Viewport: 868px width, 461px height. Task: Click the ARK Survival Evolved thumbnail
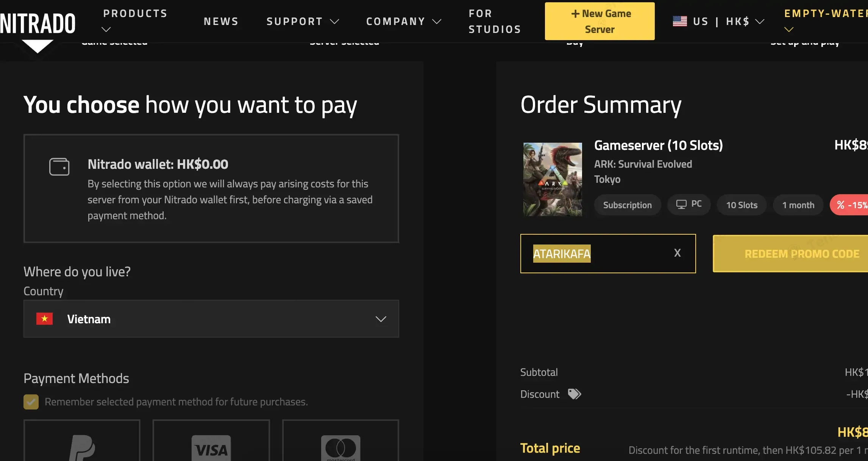(x=553, y=179)
